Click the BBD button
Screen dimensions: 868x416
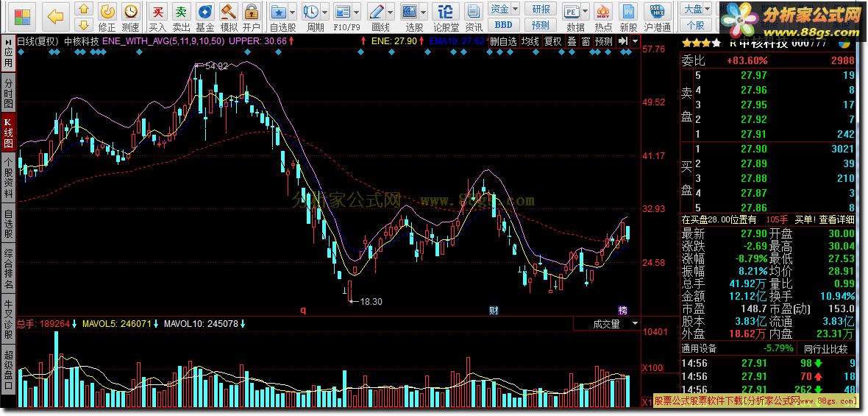pyautogui.click(x=503, y=25)
